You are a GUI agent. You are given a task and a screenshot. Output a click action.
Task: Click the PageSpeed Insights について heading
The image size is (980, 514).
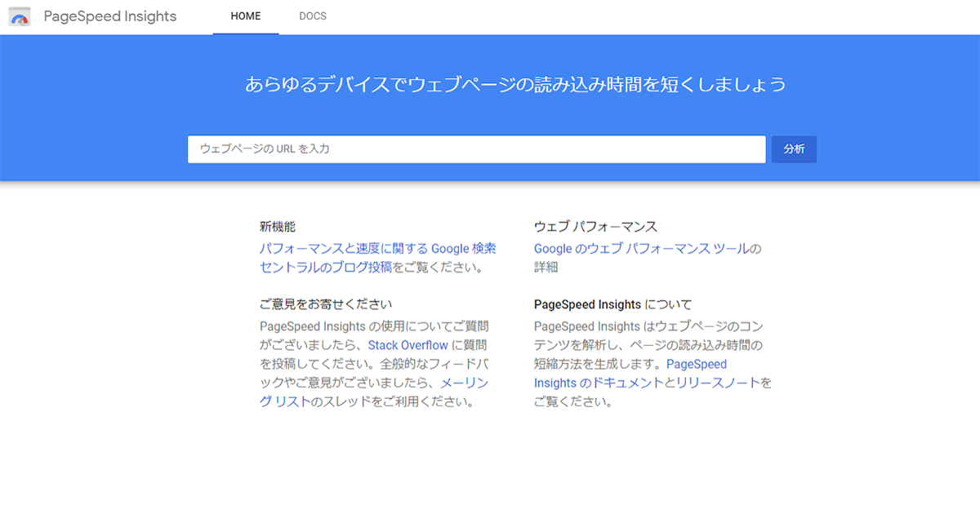[612, 304]
